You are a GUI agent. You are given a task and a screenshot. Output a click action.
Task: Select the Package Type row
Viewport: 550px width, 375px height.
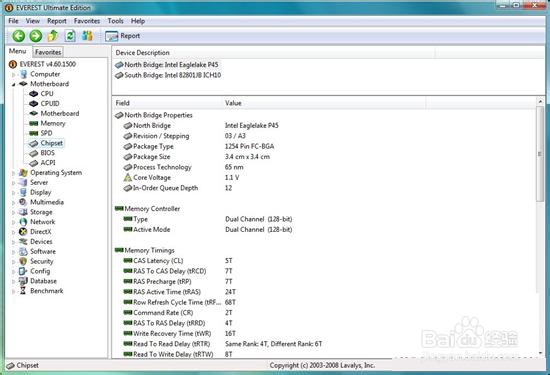click(x=199, y=146)
